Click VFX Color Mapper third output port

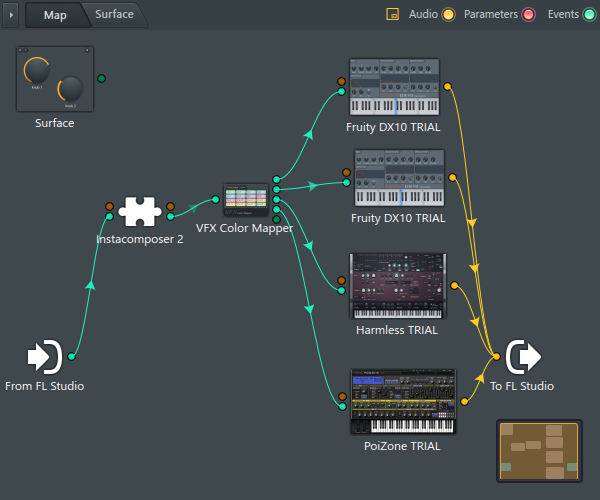(x=276, y=199)
